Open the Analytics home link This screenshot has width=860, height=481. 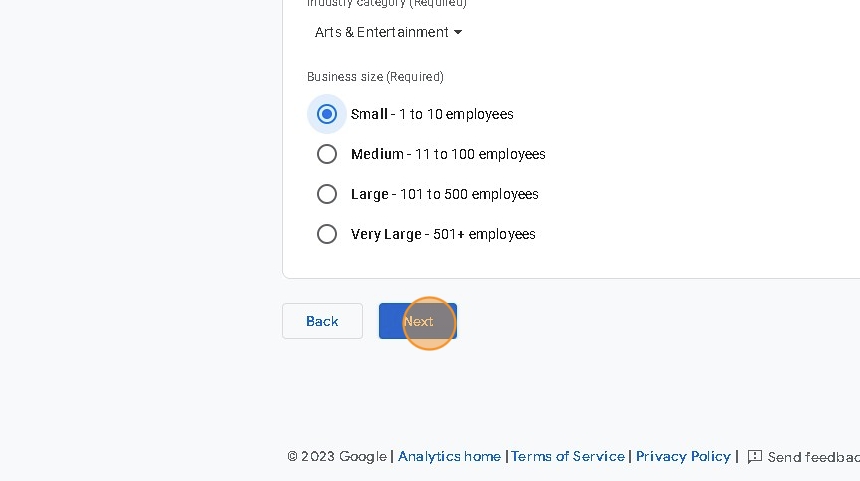[x=449, y=456]
